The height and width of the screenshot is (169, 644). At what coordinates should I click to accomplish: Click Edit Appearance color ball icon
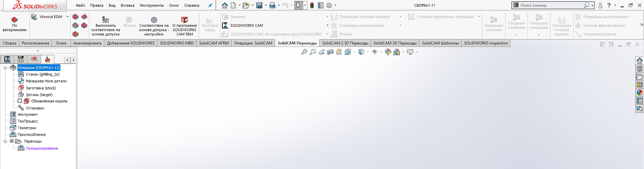coord(388,52)
